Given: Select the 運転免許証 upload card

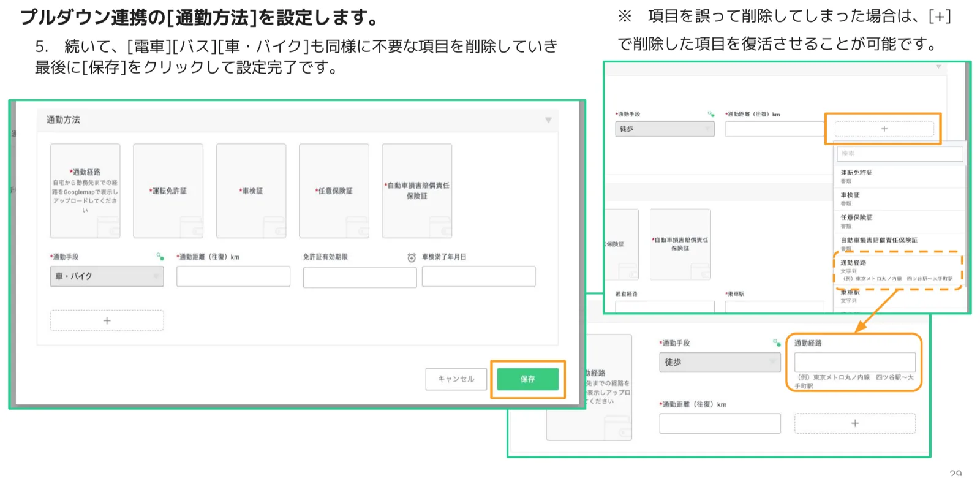Looking at the screenshot, I should [168, 191].
